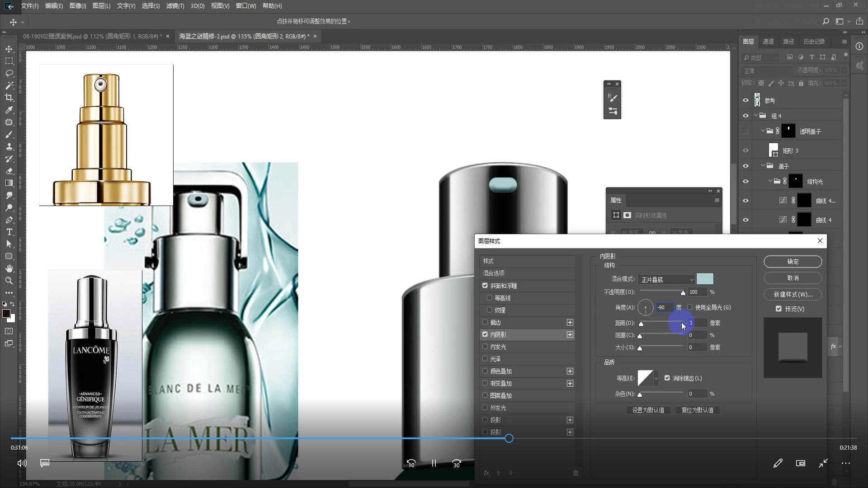Open the 混合模式 正片叠底 dropdown
Viewport: 868px width, 488px height.
(x=666, y=279)
